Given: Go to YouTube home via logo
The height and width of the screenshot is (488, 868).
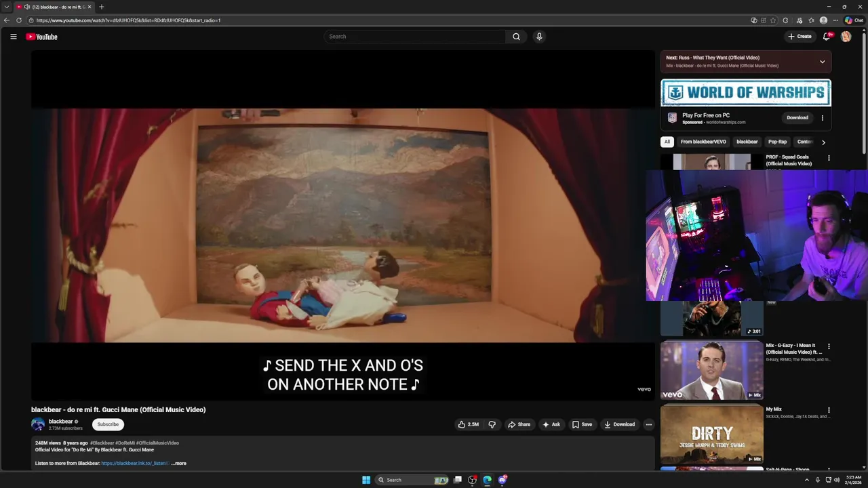Looking at the screenshot, I should tap(42, 37).
